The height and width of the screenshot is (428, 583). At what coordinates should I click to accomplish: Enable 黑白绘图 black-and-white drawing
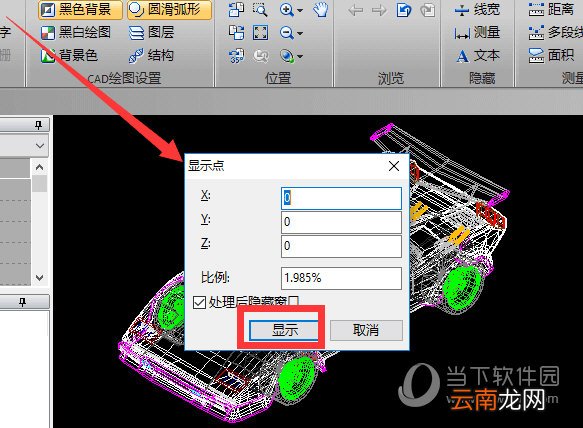coord(76,33)
